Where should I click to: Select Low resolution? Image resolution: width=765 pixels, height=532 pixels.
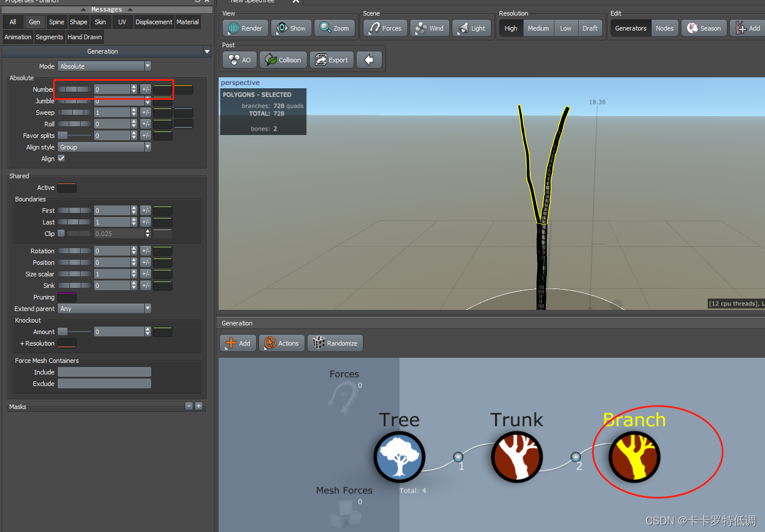tap(566, 28)
